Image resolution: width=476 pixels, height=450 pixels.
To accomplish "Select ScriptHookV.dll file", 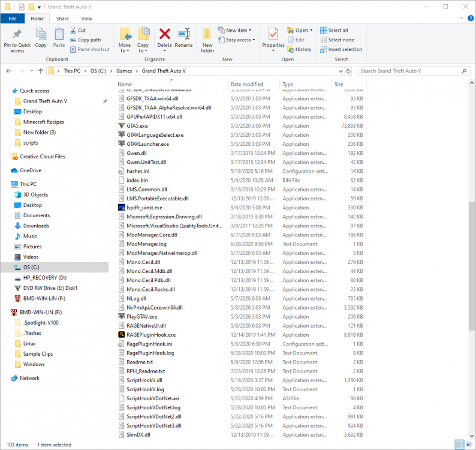I will point(144,380).
